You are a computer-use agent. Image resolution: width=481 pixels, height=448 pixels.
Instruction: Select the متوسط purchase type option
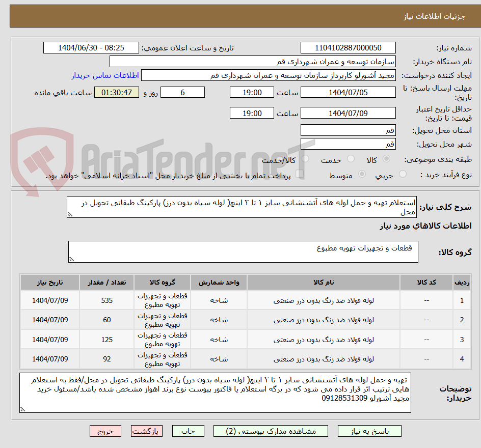point(362,174)
